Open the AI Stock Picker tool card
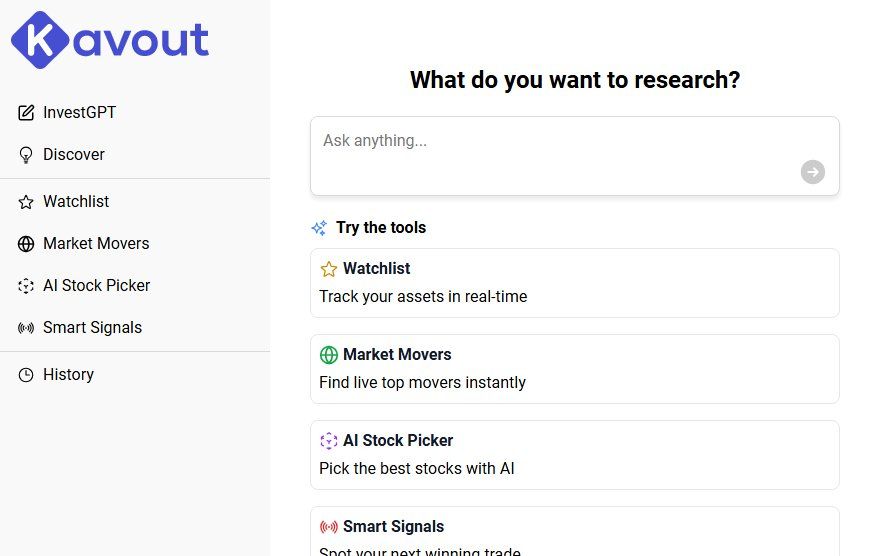The height and width of the screenshot is (556, 880). click(574, 455)
